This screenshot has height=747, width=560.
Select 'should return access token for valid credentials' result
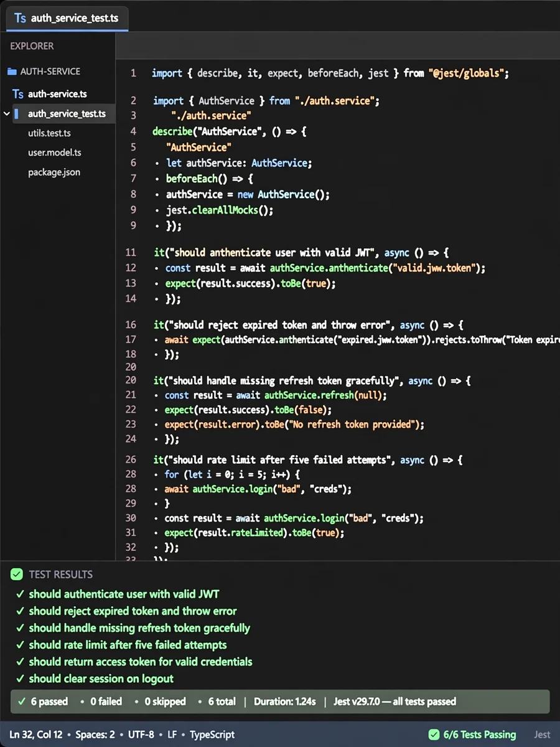(x=141, y=662)
